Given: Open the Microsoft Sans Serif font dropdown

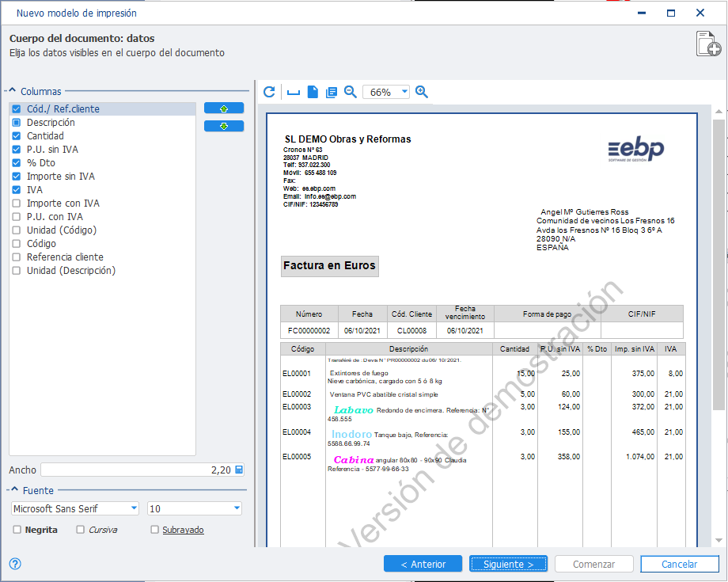Looking at the screenshot, I should [134, 508].
